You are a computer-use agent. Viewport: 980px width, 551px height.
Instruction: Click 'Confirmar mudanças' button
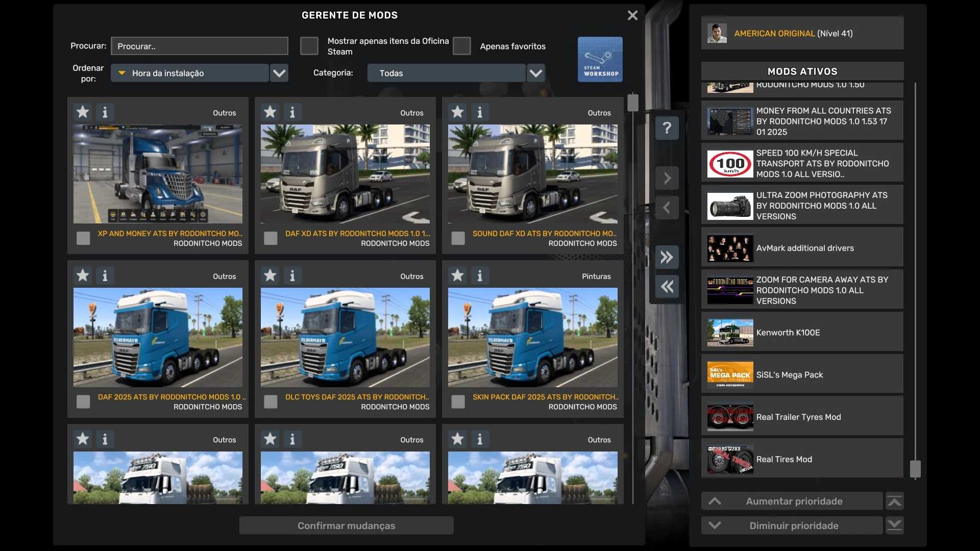(x=346, y=525)
